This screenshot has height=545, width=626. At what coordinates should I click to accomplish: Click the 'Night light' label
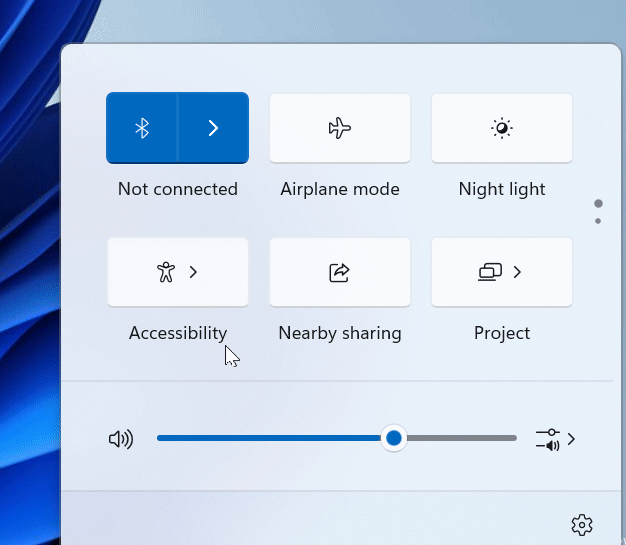tap(502, 189)
